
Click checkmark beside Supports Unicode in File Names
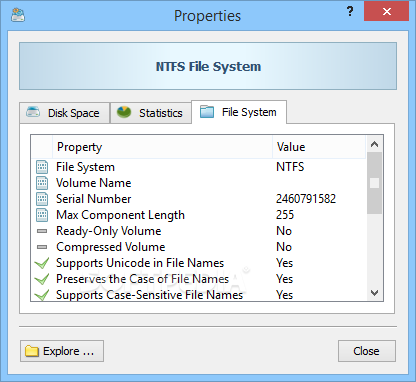(42, 263)
